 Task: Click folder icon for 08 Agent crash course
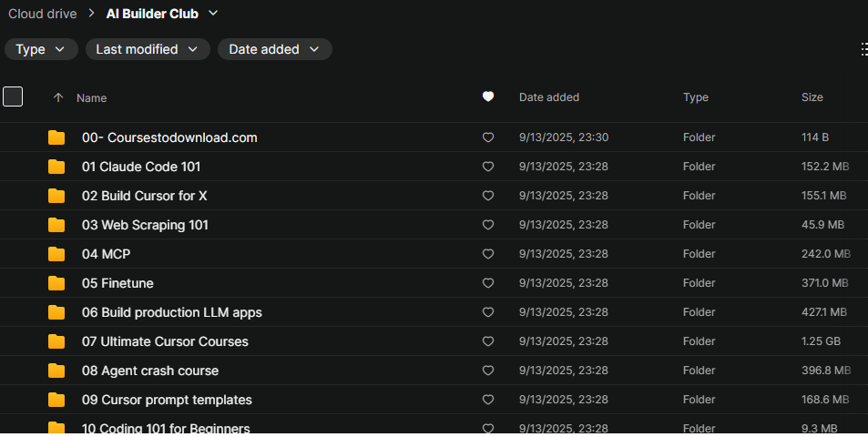pyautogui.click(x=56, y=371)
